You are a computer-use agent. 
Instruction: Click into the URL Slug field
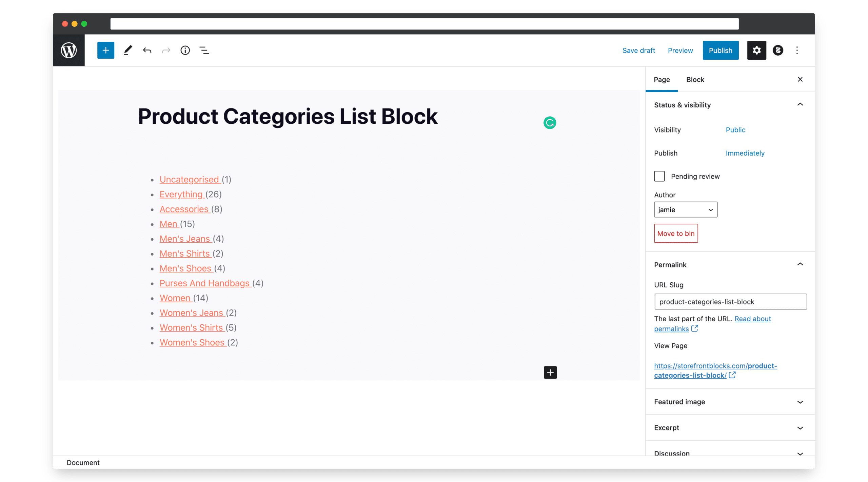click(730, 301)
